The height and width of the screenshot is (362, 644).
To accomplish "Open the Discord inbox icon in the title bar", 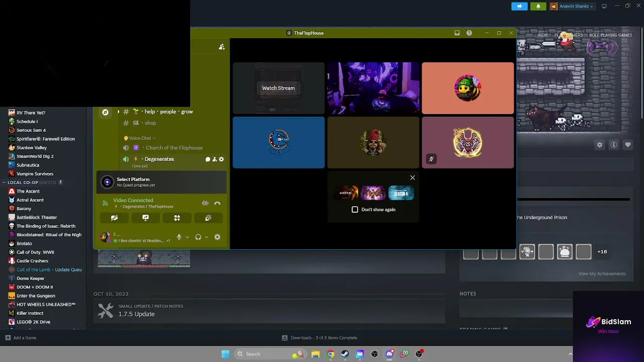I will pos(457,33).
